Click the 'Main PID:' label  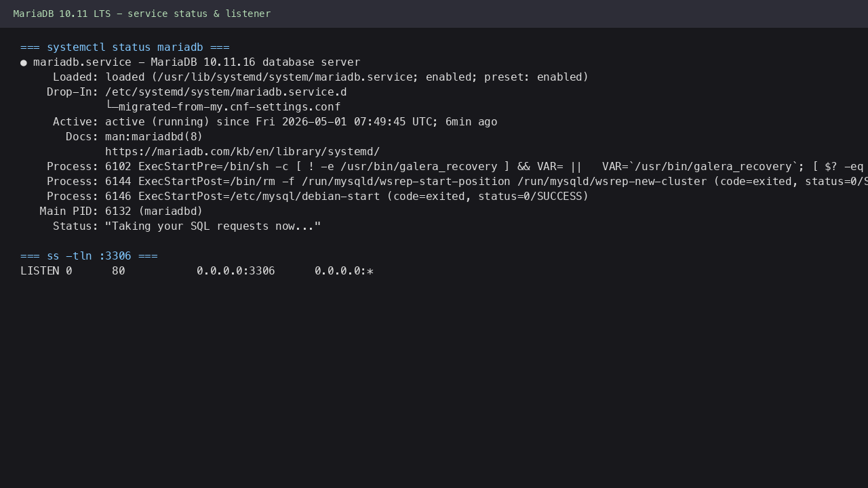coord(69,211)
